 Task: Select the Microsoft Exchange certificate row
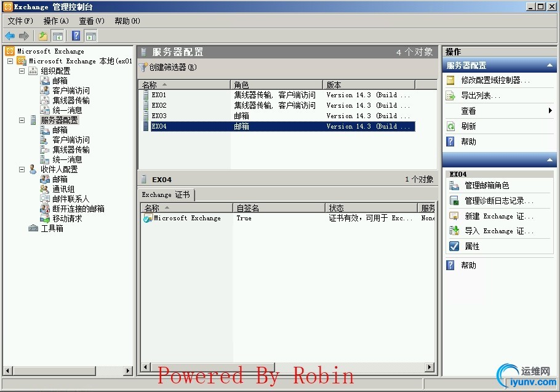click(x=288, y=218)
